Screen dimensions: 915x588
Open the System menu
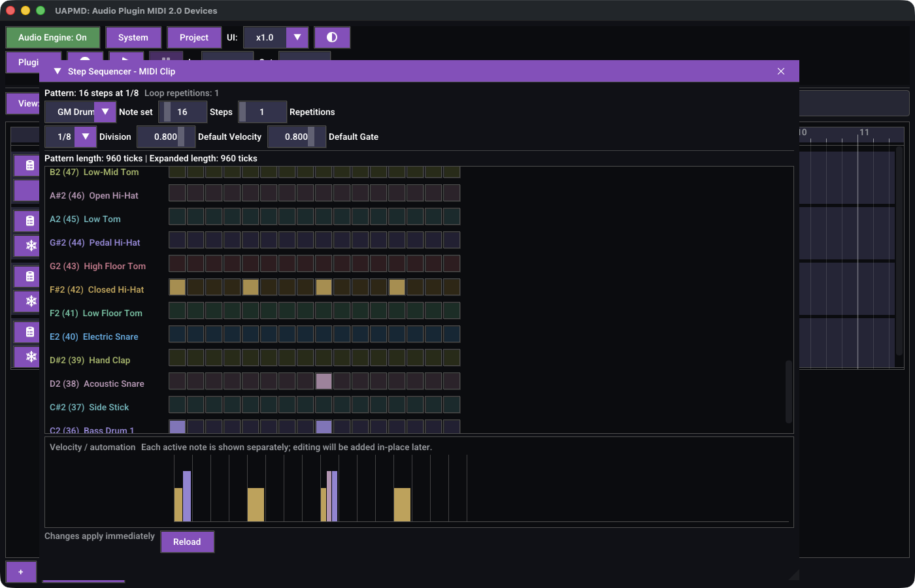pyautogui.click(x=133, y=37)
